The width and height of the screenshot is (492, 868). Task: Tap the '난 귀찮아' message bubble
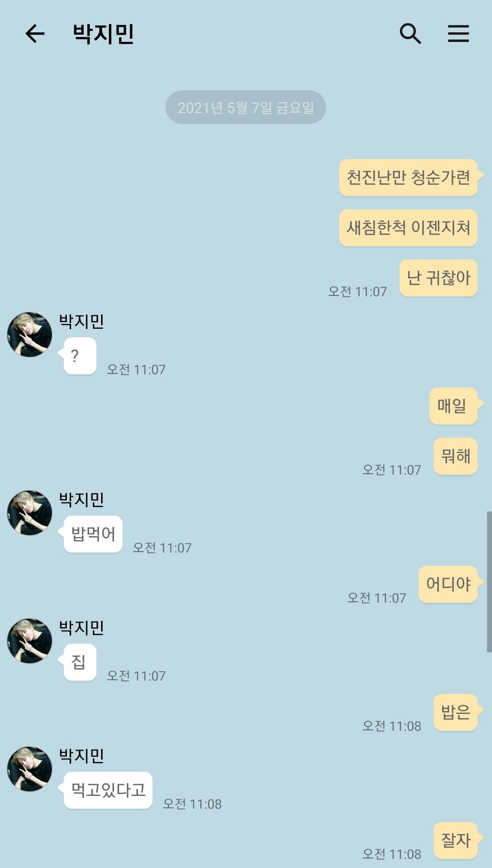click(x=439, y=278)
